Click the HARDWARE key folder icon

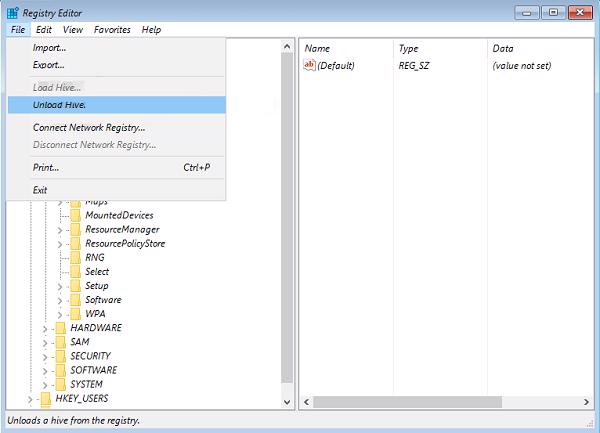click(61, 328)
